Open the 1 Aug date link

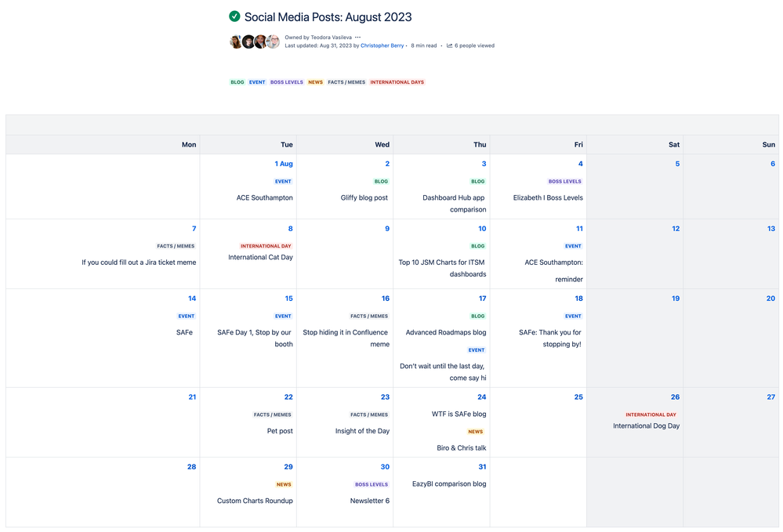284,163
